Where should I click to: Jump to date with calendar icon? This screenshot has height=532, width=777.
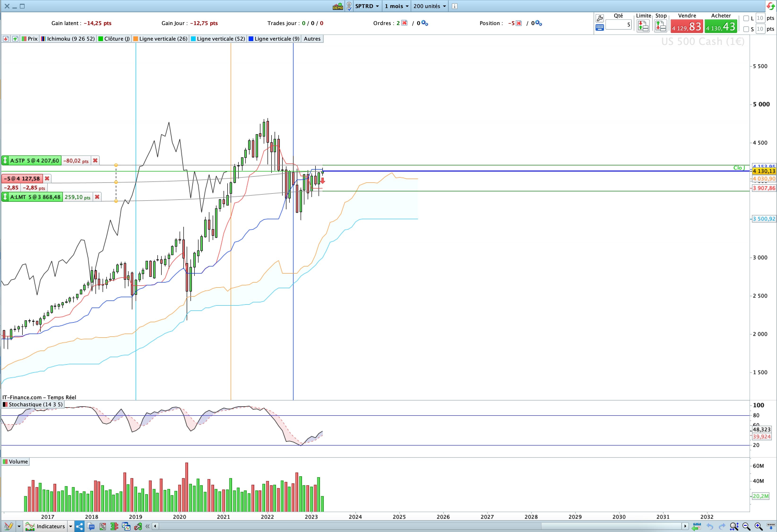point(696,526)
